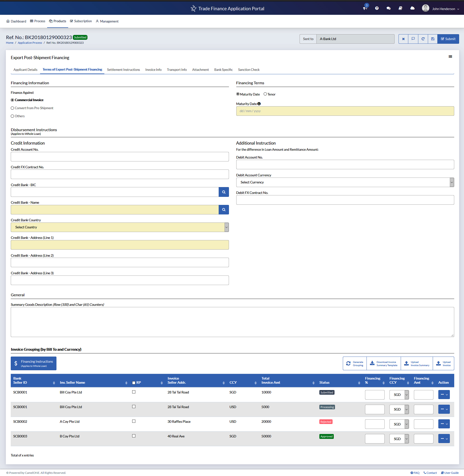Click the Maturity Date input field
The height and width of the screenshot is (476, 464).
(x=345, y=111)
